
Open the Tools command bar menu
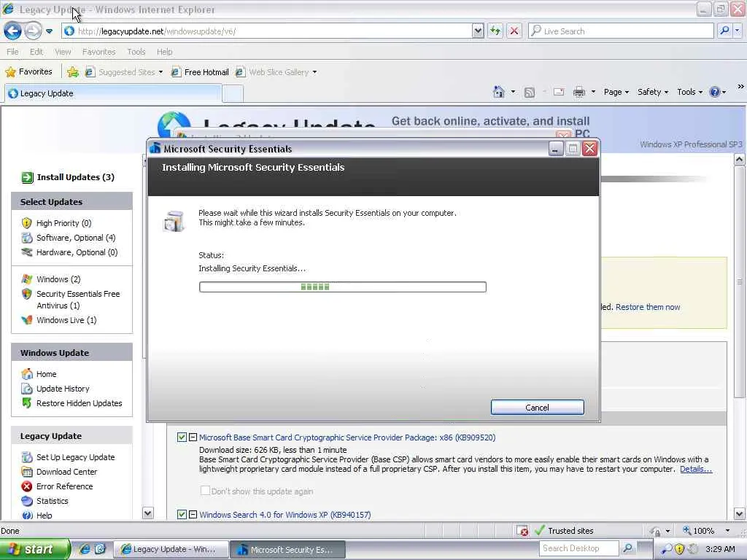689,92
